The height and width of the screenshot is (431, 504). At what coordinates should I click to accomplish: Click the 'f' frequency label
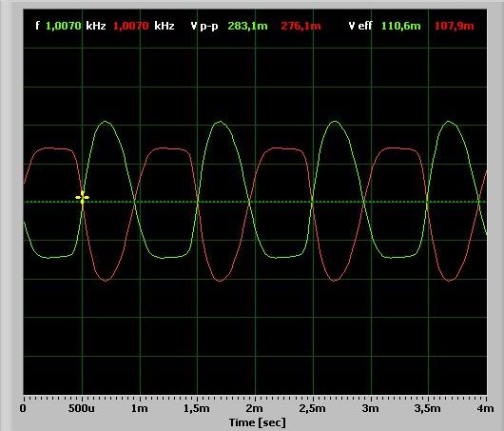click(38, 26)
